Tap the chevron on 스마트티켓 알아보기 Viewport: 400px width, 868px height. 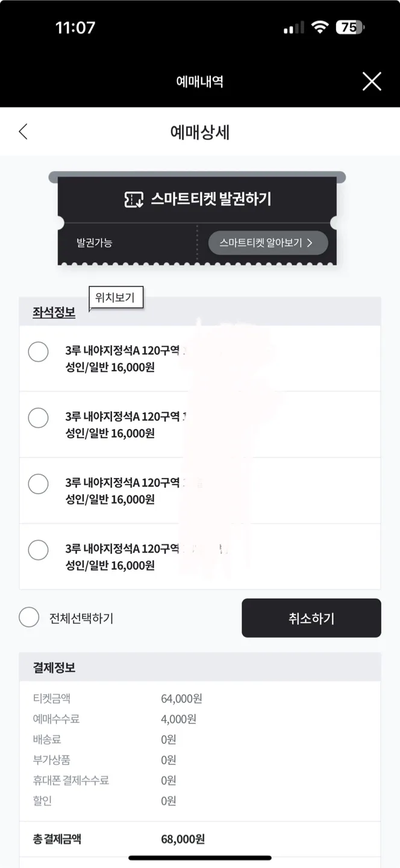point(310,243)
